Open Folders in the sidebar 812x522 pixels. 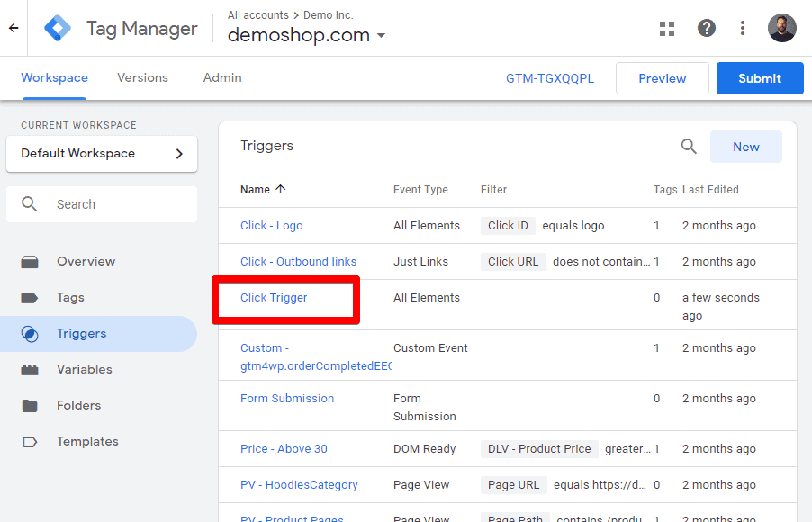[x=78, y=405]
